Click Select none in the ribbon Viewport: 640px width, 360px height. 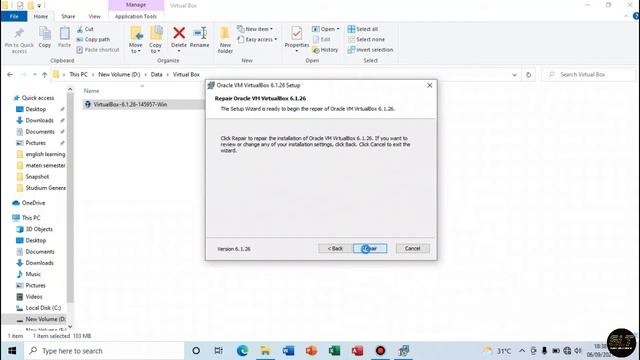click(366, 39)
